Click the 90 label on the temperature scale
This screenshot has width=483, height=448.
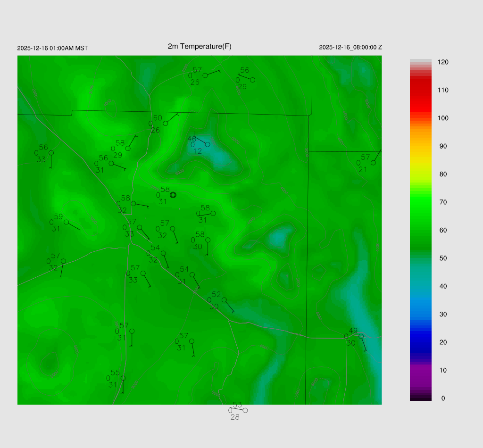pos(443,146)
